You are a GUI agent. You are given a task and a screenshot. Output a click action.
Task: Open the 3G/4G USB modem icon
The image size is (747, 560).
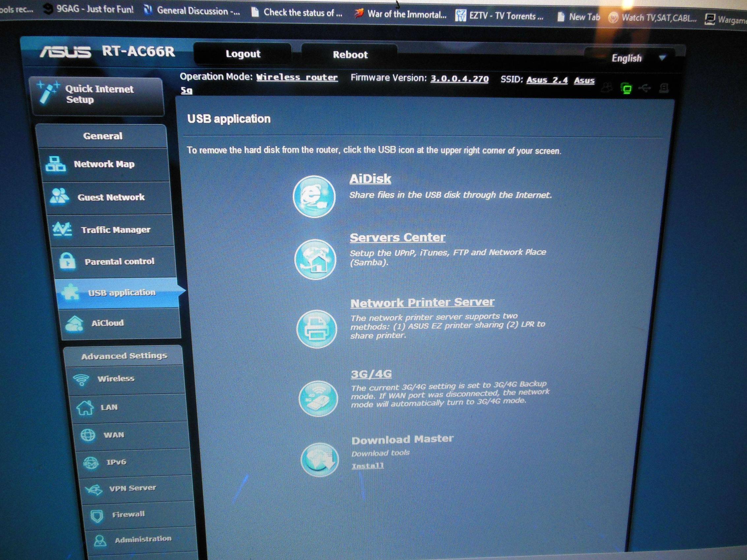pyautogui.click(x=318, y=398)
